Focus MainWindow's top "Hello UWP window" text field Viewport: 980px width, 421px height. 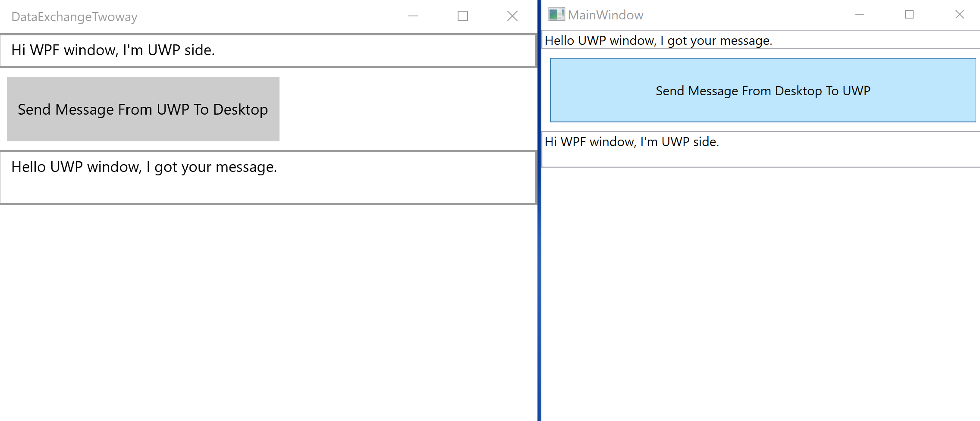[759, 41]
